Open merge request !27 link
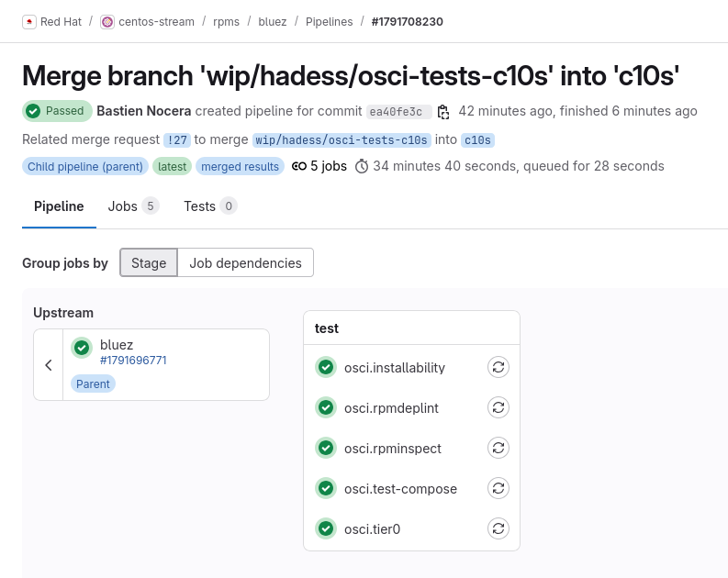 [x=177, y=140]
